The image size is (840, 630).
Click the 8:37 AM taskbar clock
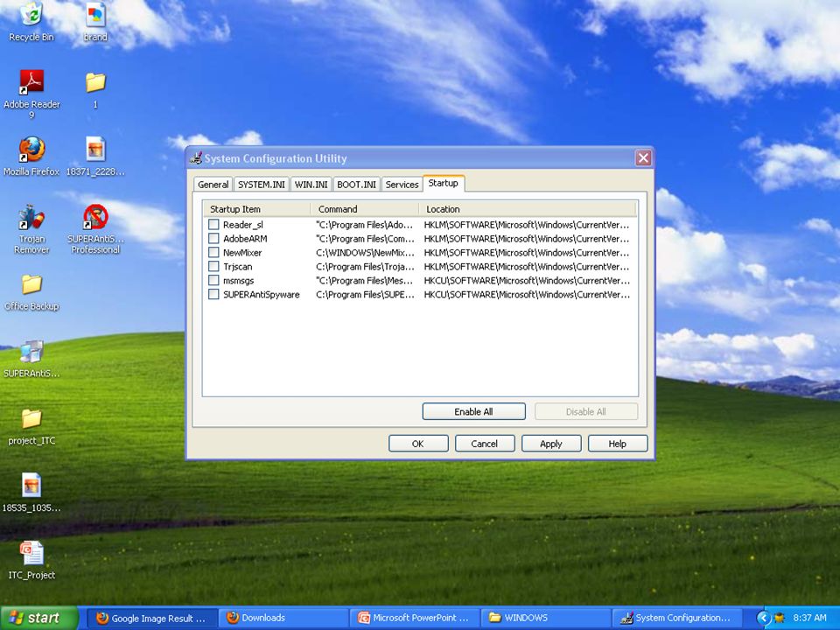[x=808, y=618]
